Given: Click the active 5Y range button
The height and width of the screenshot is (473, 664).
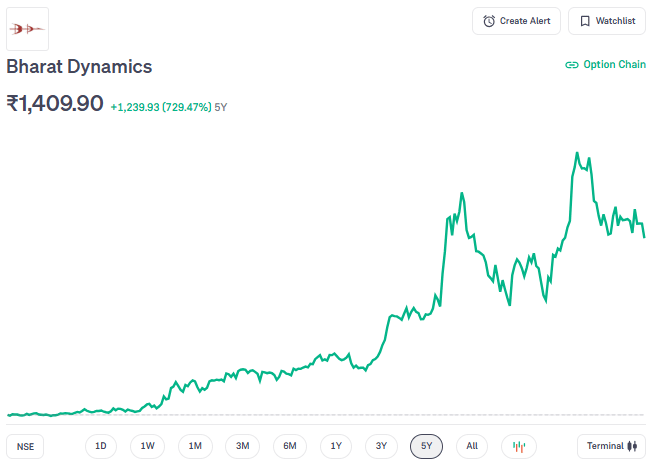Looking at the screenshot, I should [x=427, y=446].
